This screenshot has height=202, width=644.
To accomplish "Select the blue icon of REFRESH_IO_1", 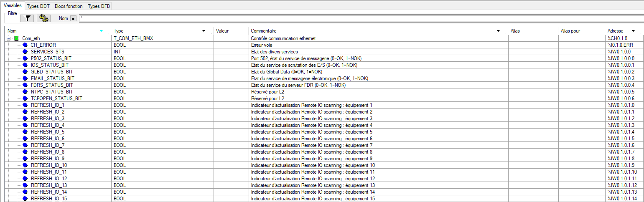I will [x=25, y=105].
